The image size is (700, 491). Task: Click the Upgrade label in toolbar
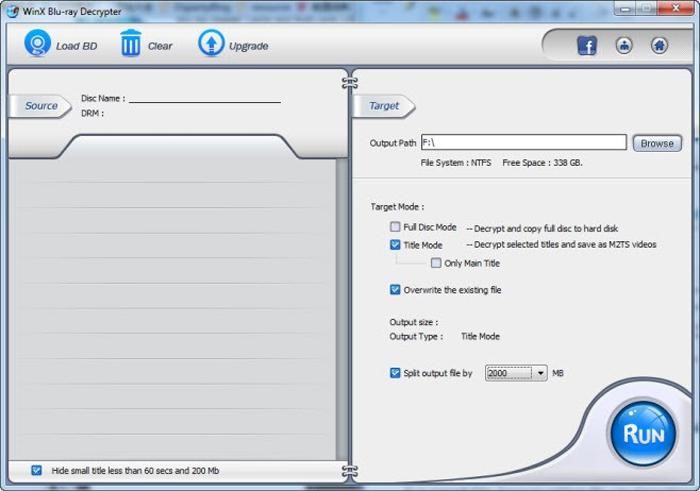(x=249, y=46)
